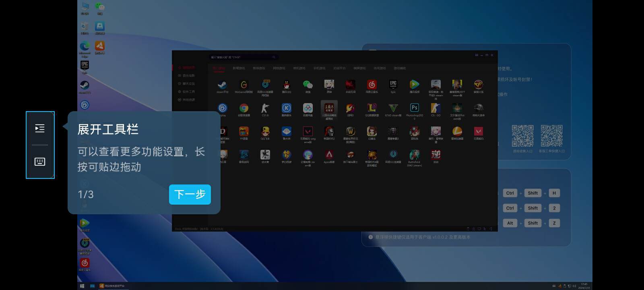Open 软件工具 in launcher left sidebar
Screen dimensions: 644x290
click(x=186, y=92)
